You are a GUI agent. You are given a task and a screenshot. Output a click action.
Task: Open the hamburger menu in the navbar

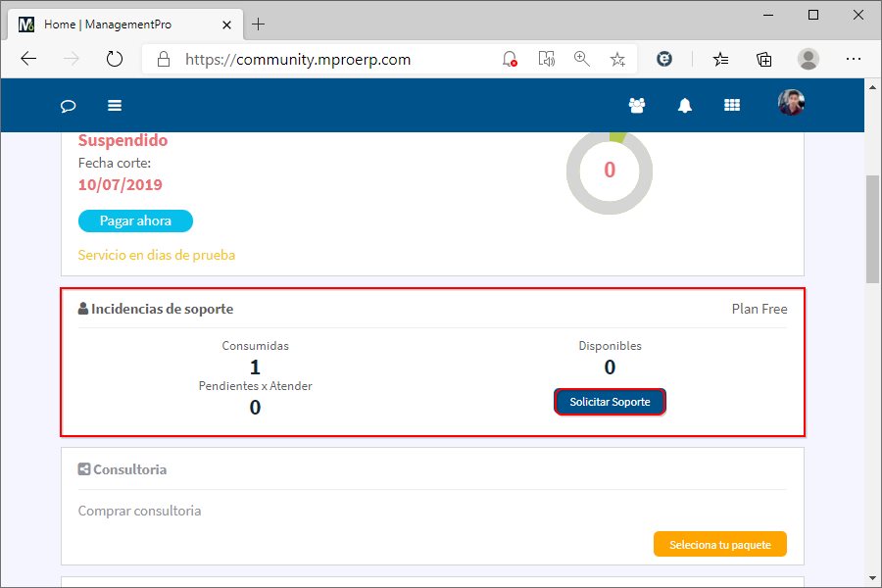pyautogui.click(x=115, y=105)
